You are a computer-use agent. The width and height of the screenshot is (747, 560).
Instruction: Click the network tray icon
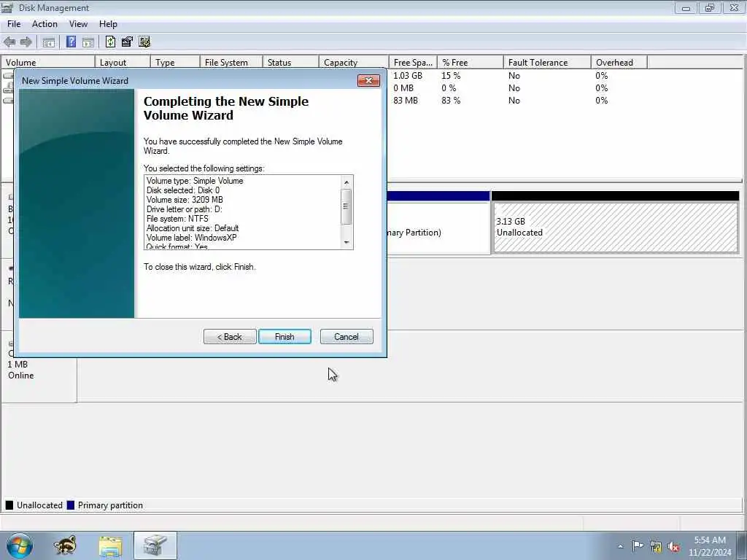pyautogui.click(x=656, y=547)
